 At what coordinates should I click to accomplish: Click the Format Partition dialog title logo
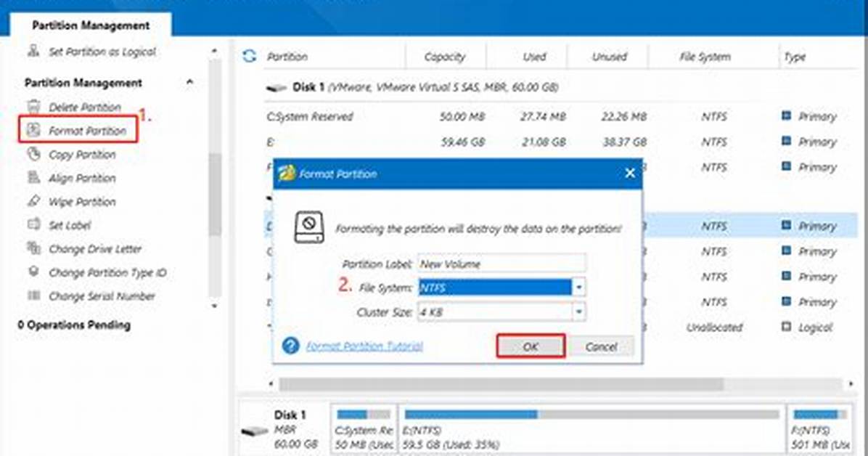click(x=287, y=174)
